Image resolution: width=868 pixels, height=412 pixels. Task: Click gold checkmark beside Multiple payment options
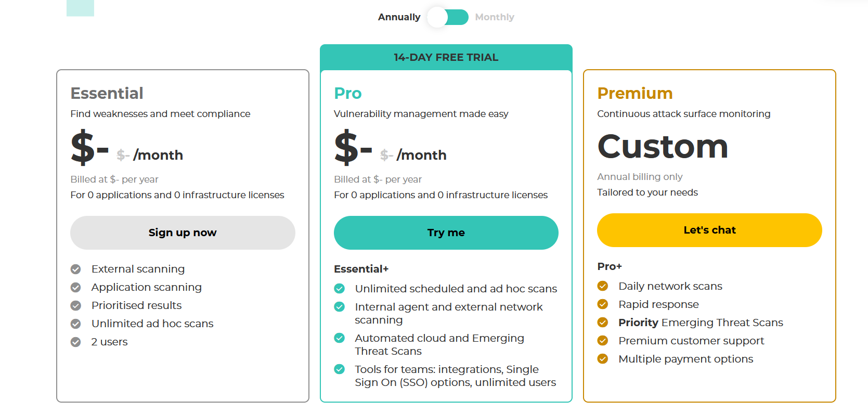point(603,359)
